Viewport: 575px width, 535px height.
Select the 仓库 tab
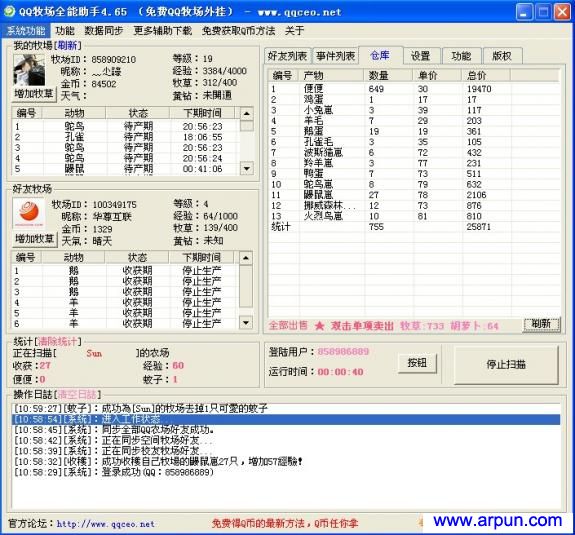[380, 55]
